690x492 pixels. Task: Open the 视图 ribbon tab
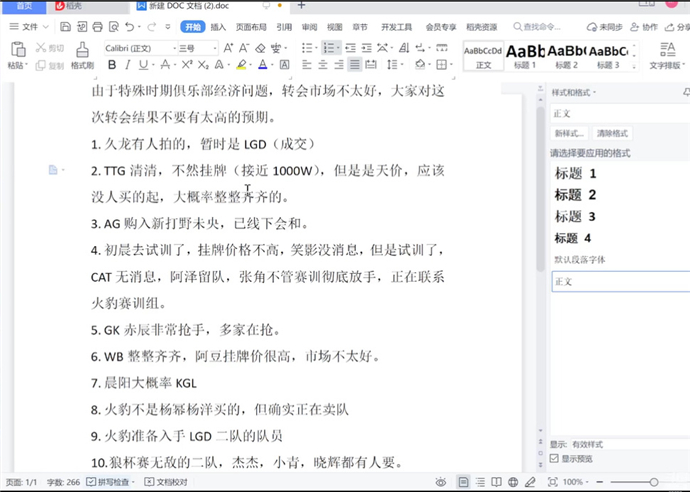tap(334, 27)
